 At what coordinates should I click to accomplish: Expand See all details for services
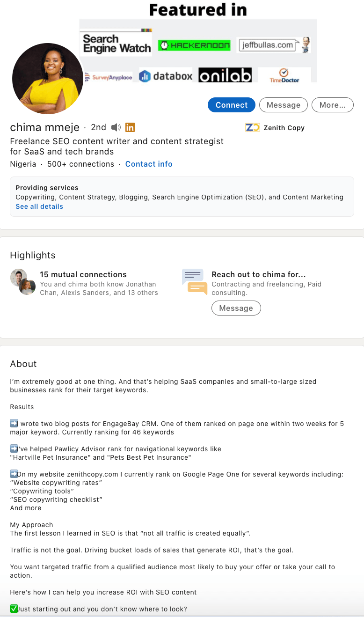[39, 206]
